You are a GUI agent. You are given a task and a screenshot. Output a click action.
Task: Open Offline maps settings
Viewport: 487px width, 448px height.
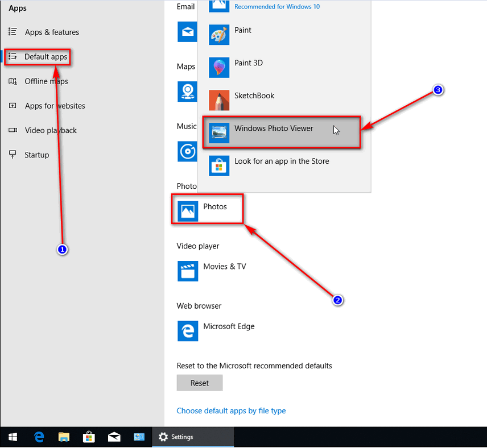[46, 81]
